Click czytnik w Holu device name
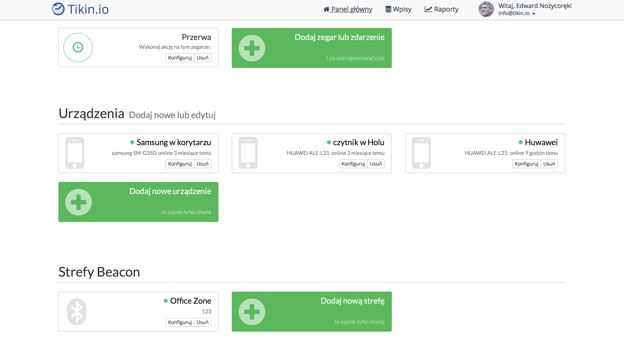 358,142
